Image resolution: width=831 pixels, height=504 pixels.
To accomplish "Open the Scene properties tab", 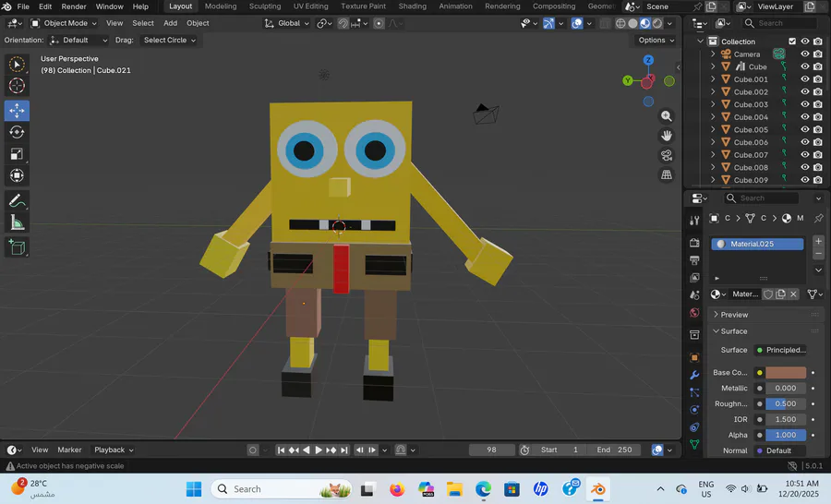I will (694, 295).
